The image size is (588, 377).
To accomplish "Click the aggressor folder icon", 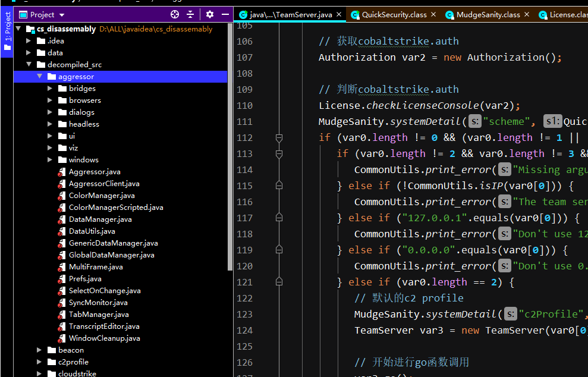I will (x=52, y=77).
